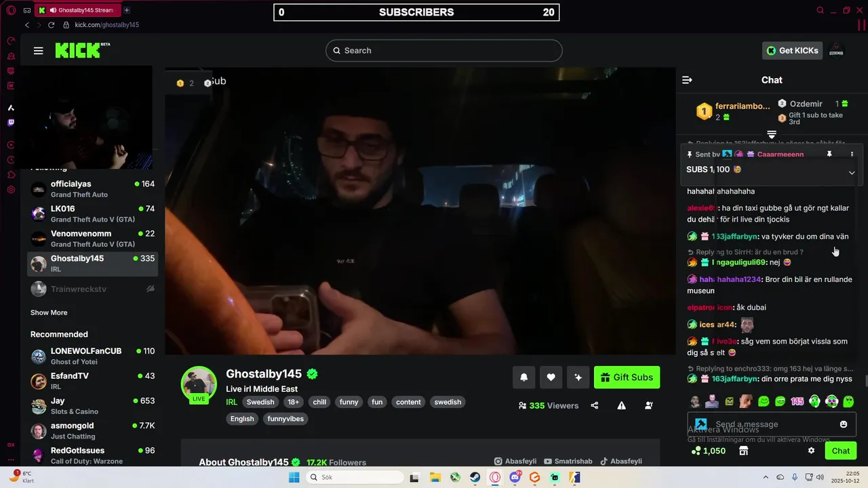This screenshot has width=868, height=488.
Task: Open Discord from the taskbar
Action: (x=515, y=477)
